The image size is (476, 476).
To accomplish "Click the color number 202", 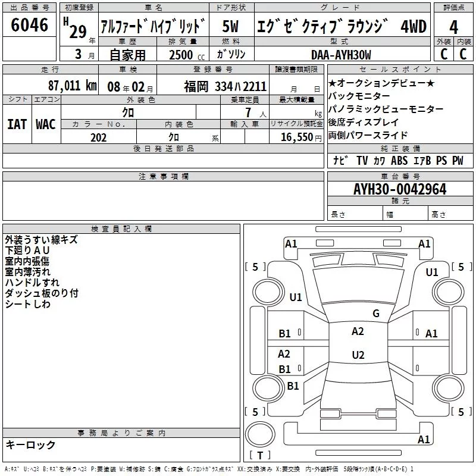I will pos(99,137).
